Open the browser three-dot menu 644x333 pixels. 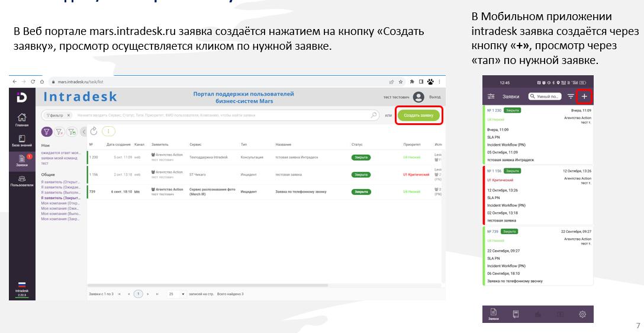point(439,82)
